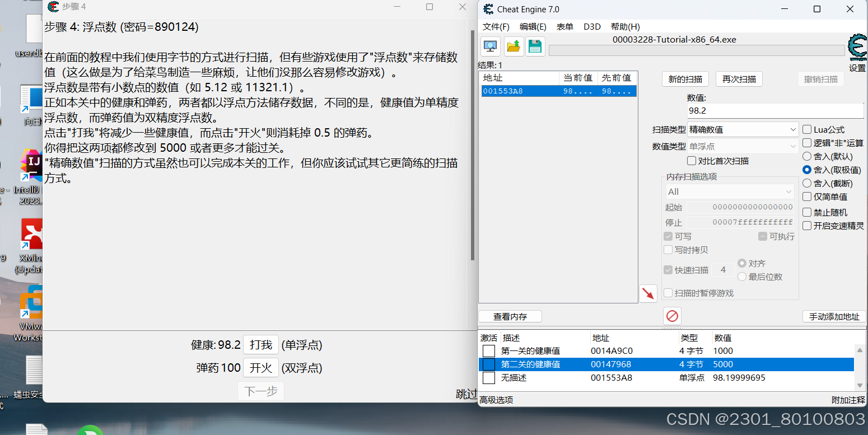Activate the 无描述 entry checkbox

coord(489,378)
